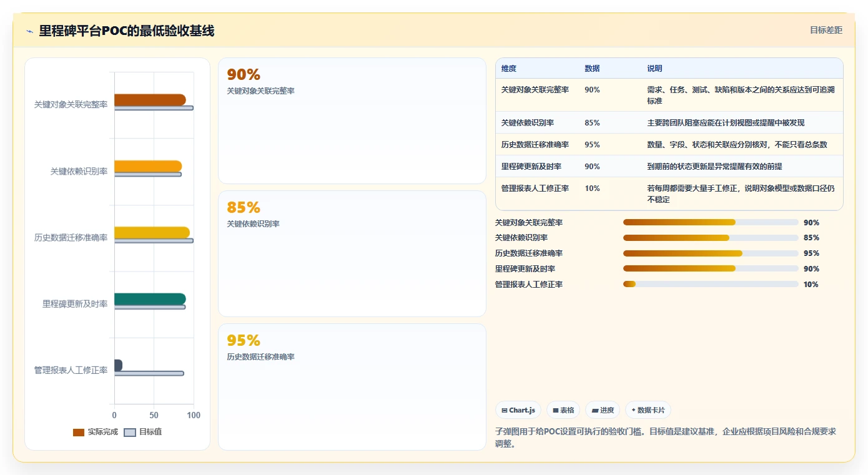This screenshot has height=475, width=868.
Task: Click the orange actual bar for 关键依赖识别率
Action: [x=148, y=166]
